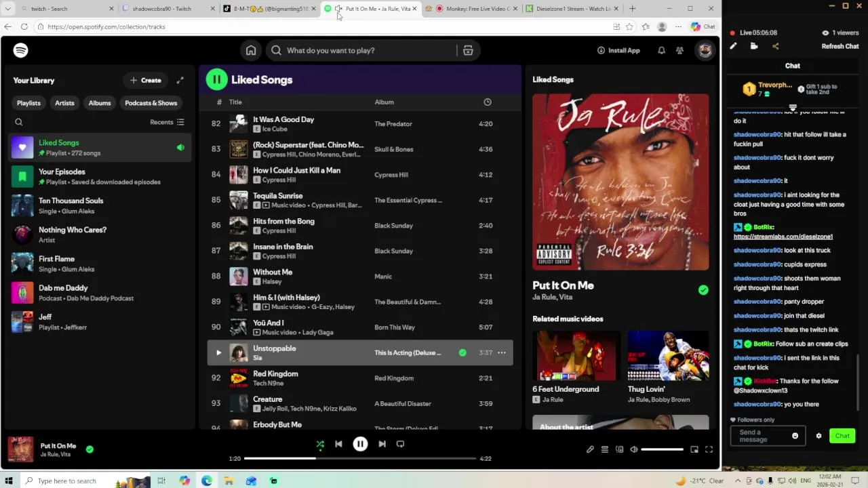The height and width of the screenshot is (488, 868).
Task: Toggle shuffle in the player bar
Action: (320, 444)
